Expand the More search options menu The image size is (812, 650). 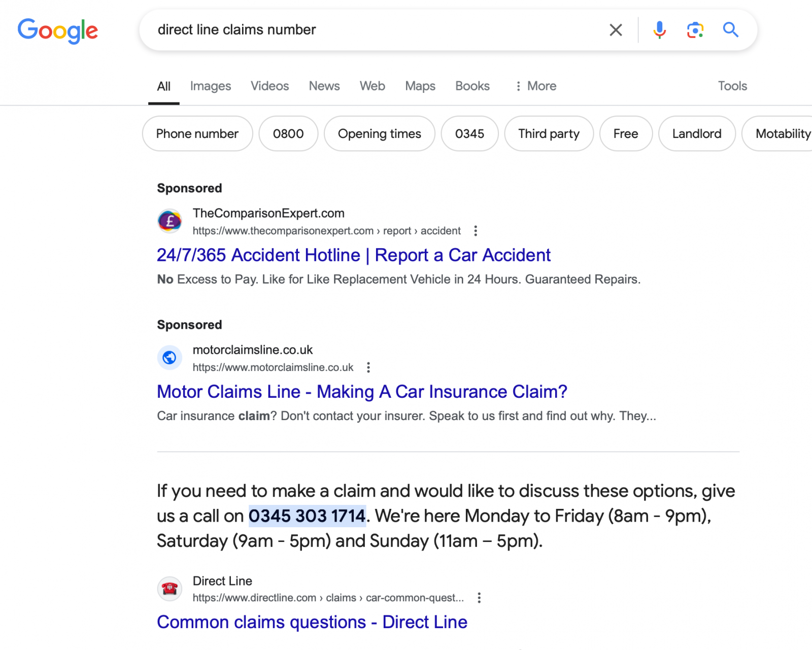click(x=536, y=86)
